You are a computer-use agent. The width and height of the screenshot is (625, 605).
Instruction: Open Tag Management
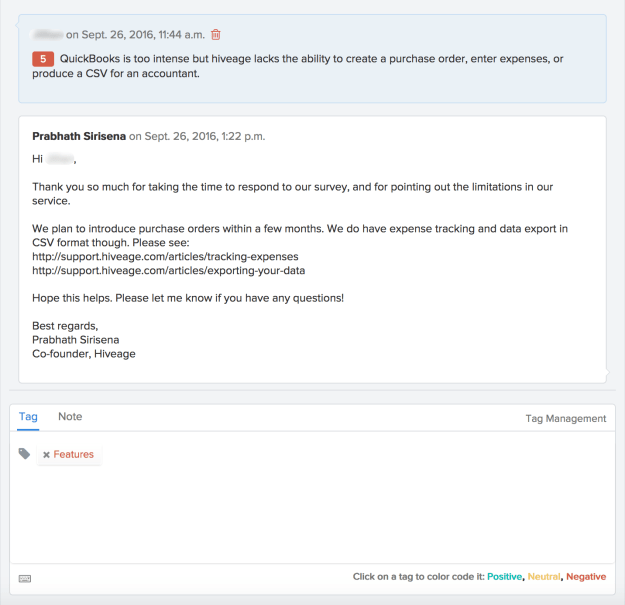click(565, 419)
